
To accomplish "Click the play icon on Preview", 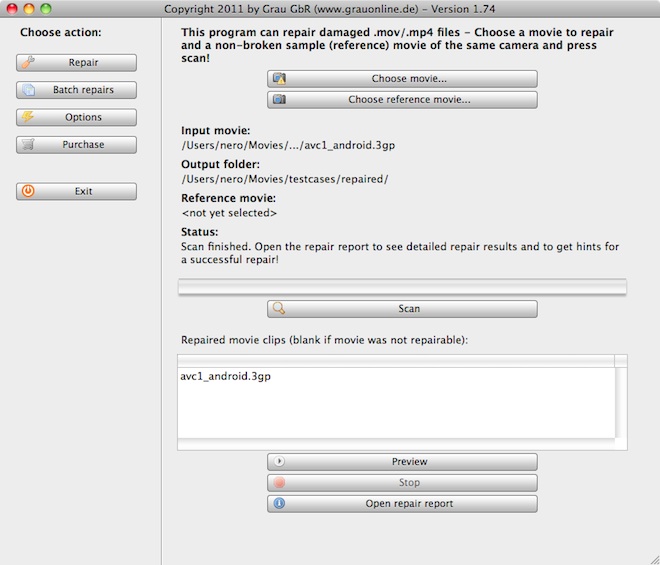I will click(x=279, y=461).
